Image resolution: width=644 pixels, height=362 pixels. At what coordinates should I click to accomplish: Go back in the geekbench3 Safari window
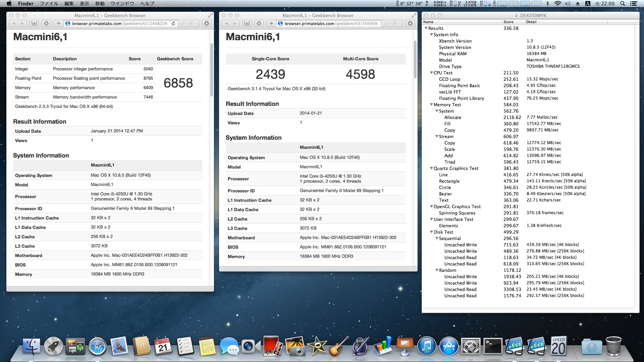[226, 23]
